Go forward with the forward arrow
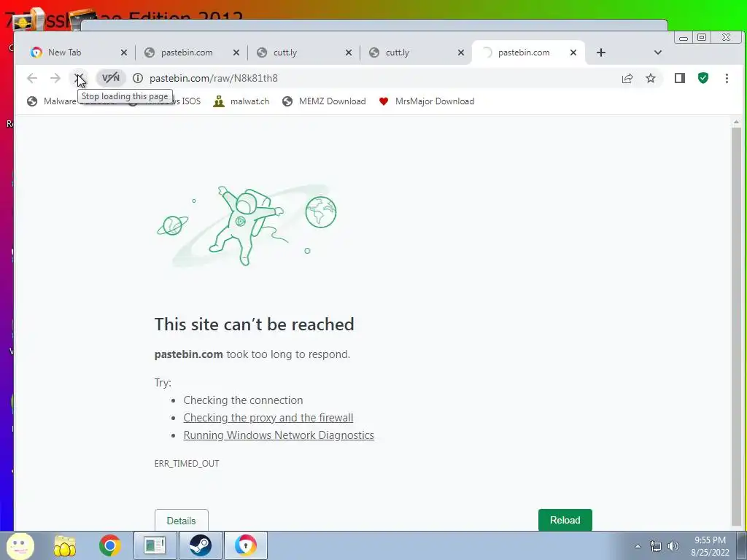 [x=55, y=78]
